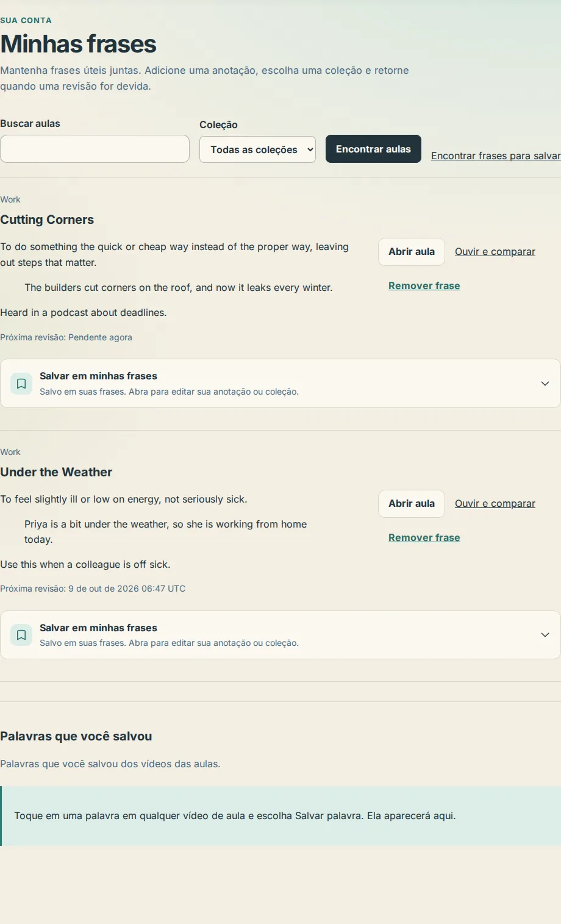Click the 'Palavras que você salvou' heading
Image resolution: width=561 pixels, height=924 pixels.
tap(76, 736)
